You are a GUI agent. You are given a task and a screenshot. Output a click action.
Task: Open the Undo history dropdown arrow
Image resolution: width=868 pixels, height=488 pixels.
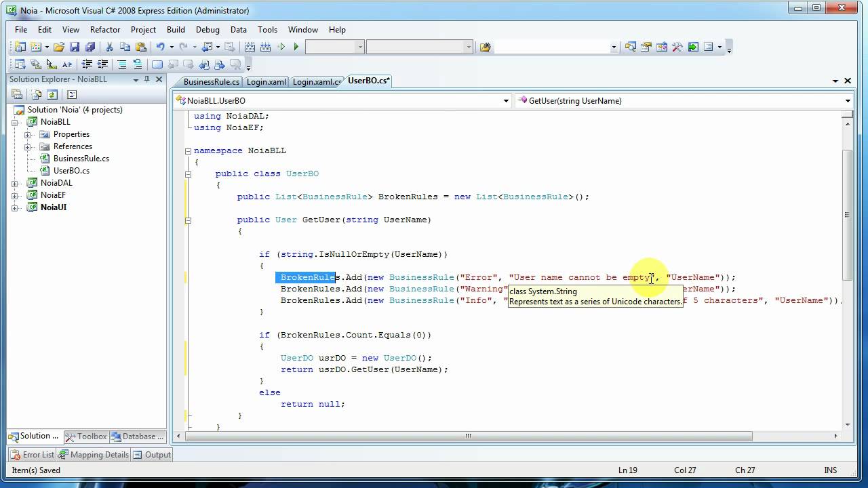172,47
